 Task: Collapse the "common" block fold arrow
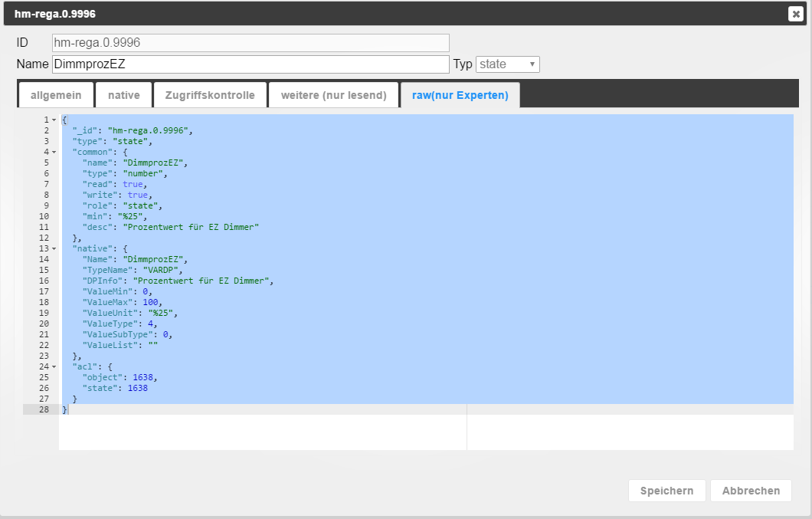[x=54, y=153]
